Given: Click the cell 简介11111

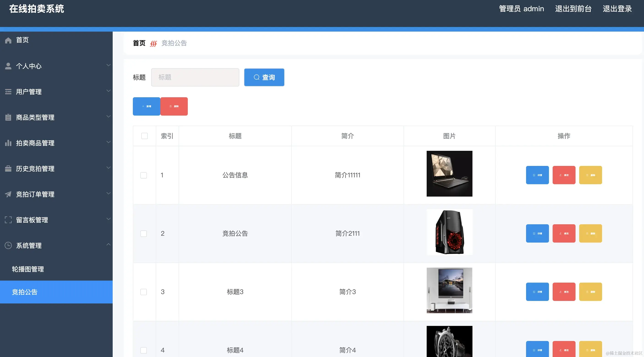Looking at the screenshot, I should pyautogui.click(x=347, y=175).
